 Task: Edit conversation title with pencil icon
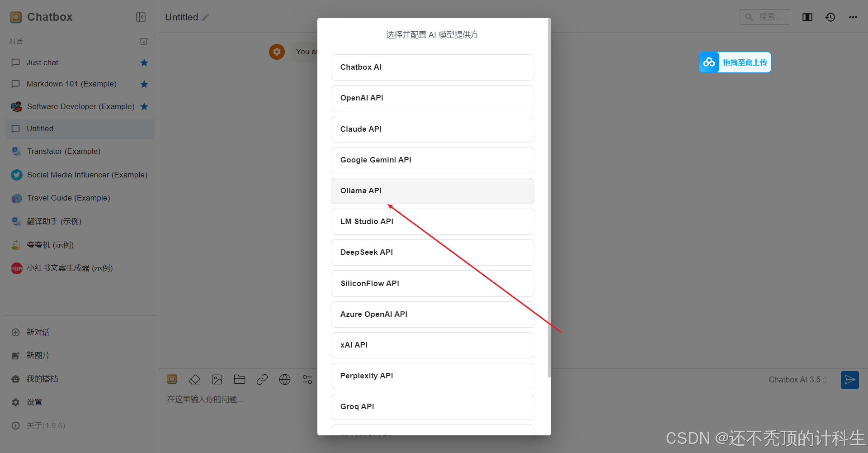(x=206, y=17)
